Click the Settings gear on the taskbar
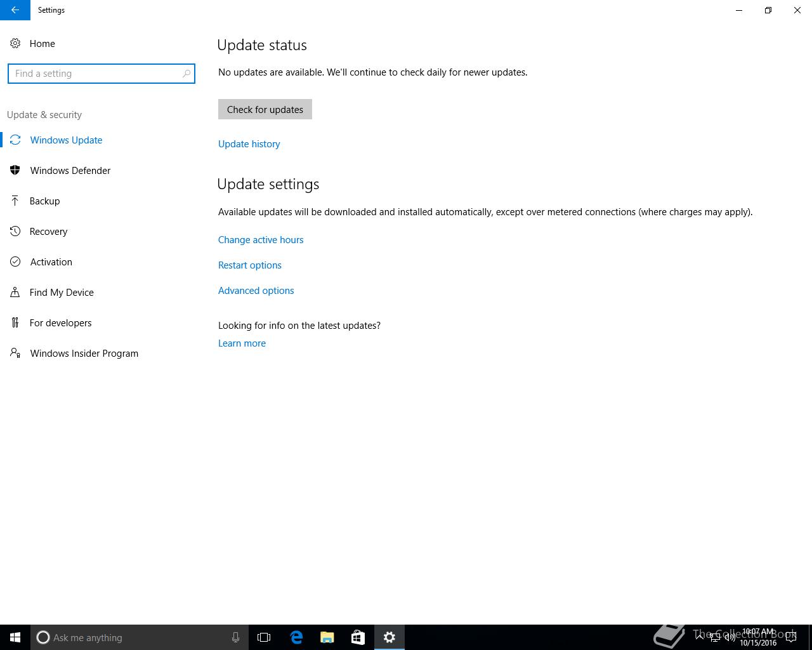 (390, 637)
